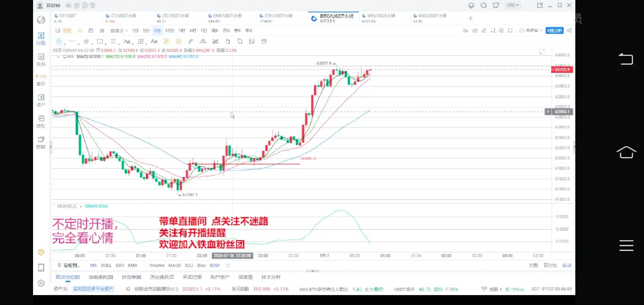This screenshot has height=305, width=644.
Task: Select the Aa text annotation tool
Action: click(154, 42)
